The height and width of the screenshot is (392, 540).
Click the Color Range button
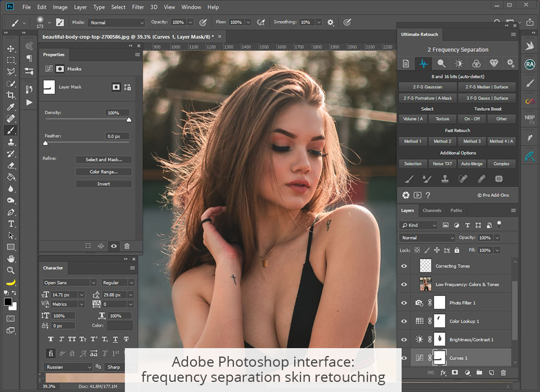pos(103,172)
